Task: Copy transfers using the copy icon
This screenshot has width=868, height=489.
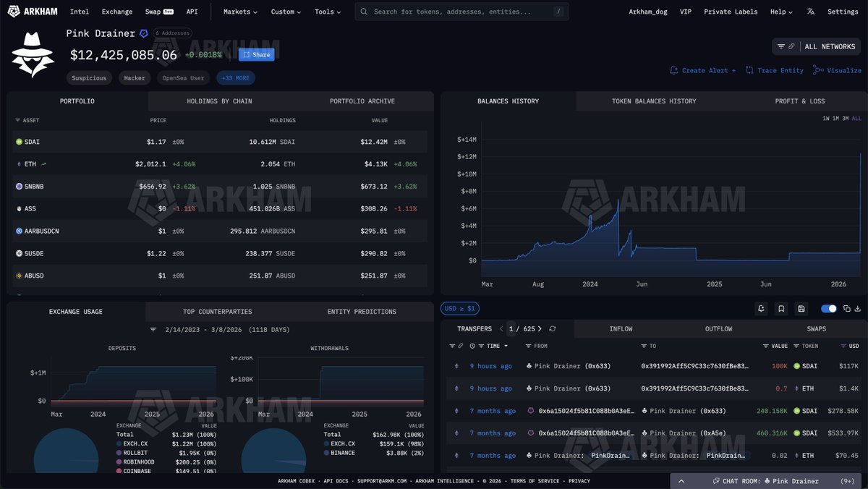Action: (846, 309)
